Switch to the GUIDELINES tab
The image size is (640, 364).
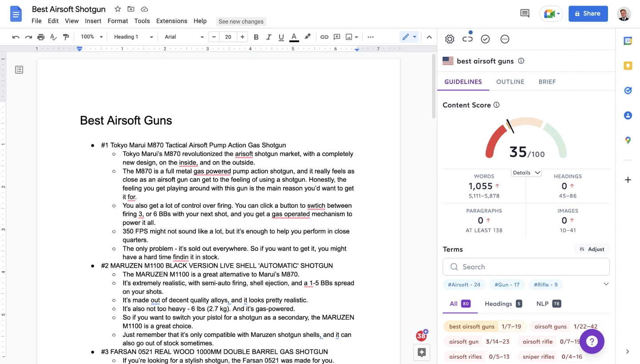pyautogui.click(x=463, y=82)
